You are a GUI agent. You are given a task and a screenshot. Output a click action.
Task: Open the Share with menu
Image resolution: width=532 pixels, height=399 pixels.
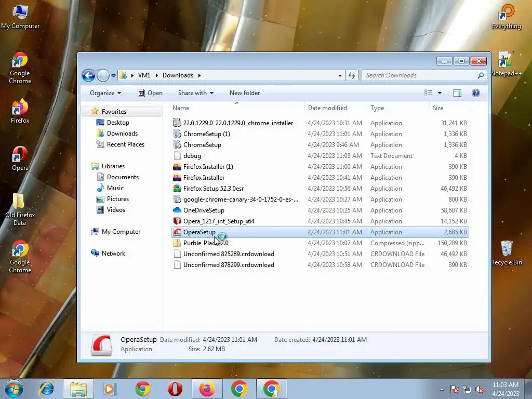(196, 93)
